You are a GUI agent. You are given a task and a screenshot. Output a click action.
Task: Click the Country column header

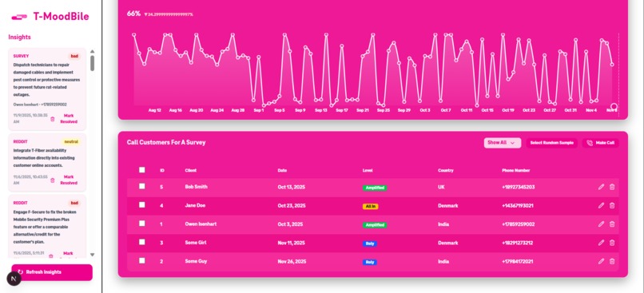446,170
